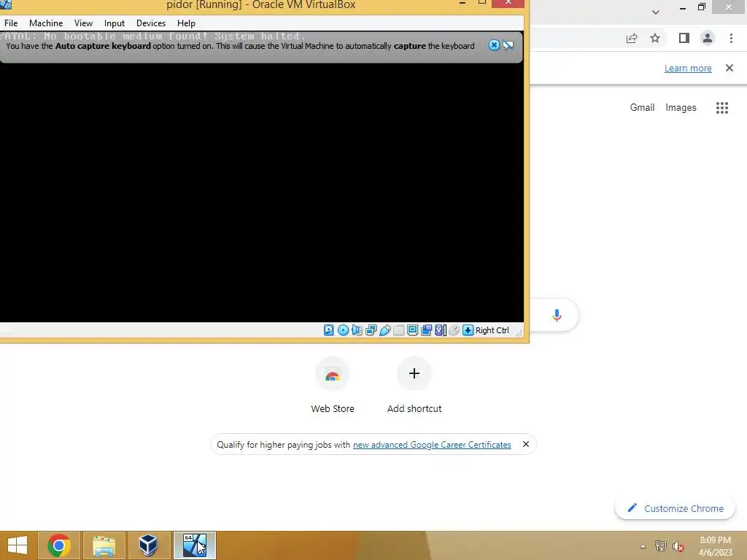This screenshot has height=560, width=747.
Task: Click the network adapters status icon
Action: (x=371, y=330)
